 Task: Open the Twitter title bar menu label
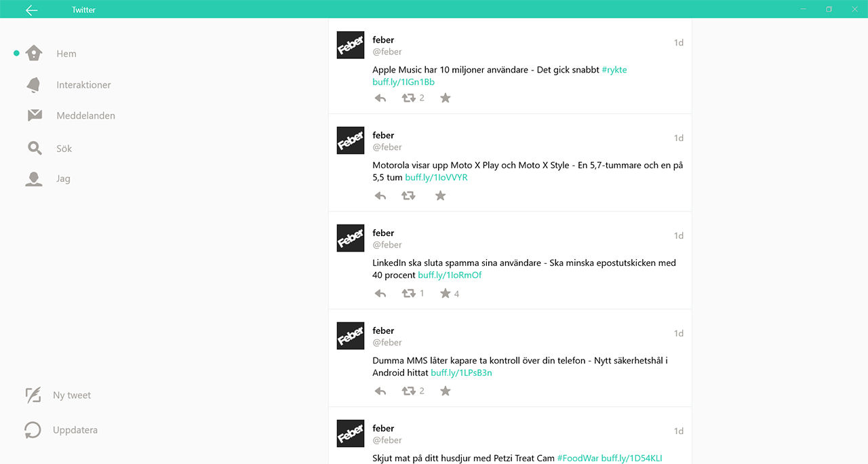83,9
